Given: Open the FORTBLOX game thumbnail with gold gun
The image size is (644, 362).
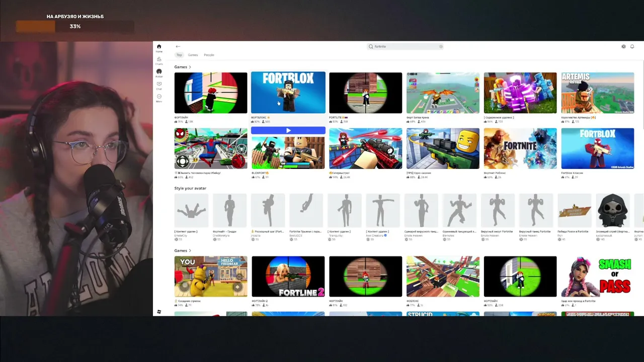Looking at the screenshot, I should (x=288, y=93).
